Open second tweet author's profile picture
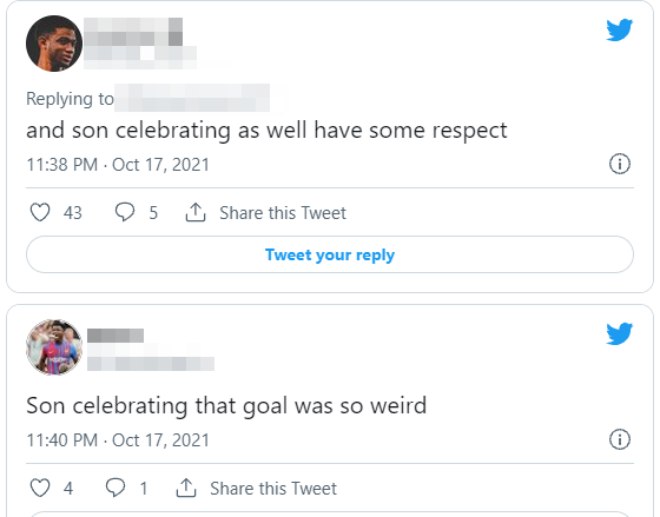The width and height of the screenshot is (660, 517). point(54,347)
